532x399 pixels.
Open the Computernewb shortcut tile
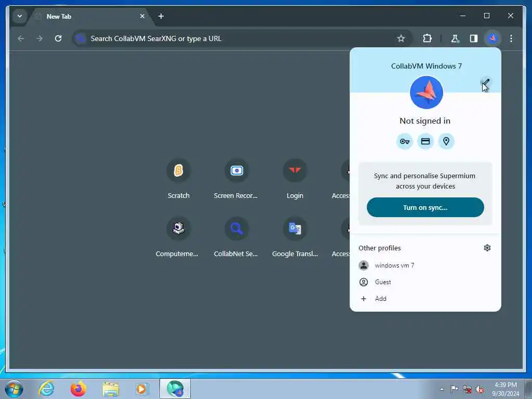tap(179, 237)
